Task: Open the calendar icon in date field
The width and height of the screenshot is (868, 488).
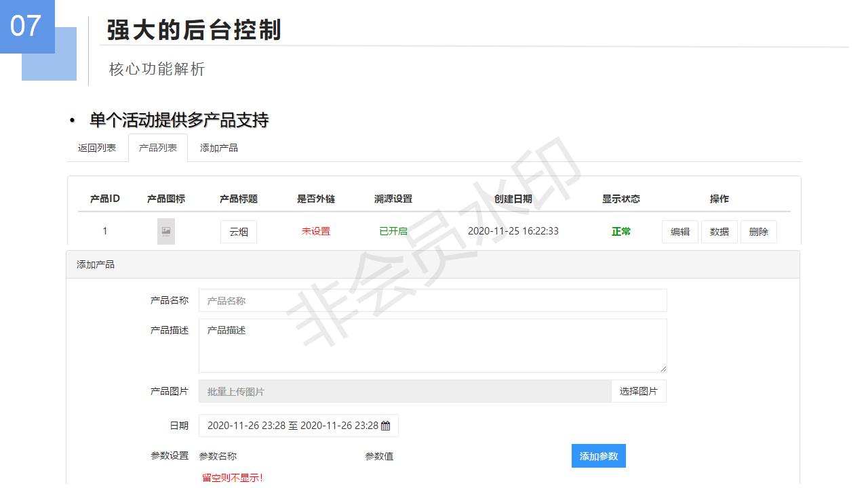Action: [x=386, y=426]
